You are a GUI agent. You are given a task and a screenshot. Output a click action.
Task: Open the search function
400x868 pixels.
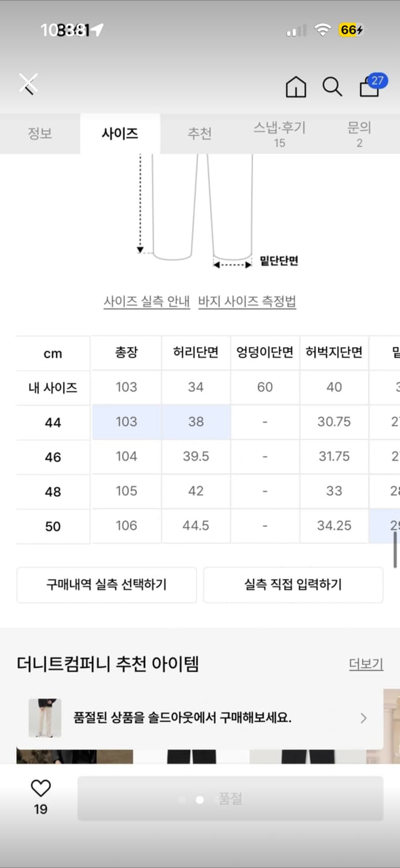pyautogui.click(x=332, y=87)
